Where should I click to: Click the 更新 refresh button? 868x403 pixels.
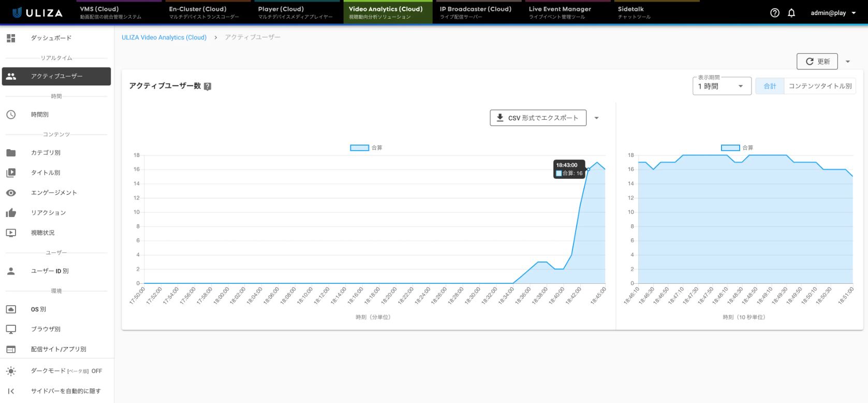point(817,62)
